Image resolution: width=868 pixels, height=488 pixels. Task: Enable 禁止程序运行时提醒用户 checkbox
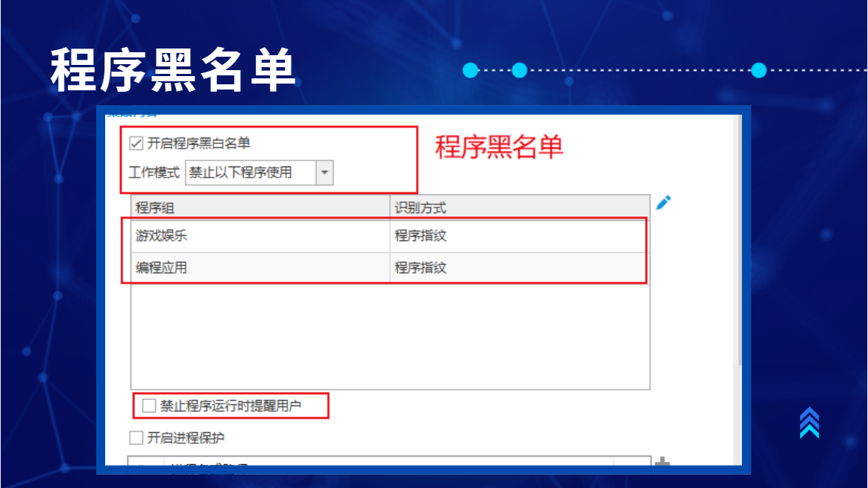pos(149,405)
